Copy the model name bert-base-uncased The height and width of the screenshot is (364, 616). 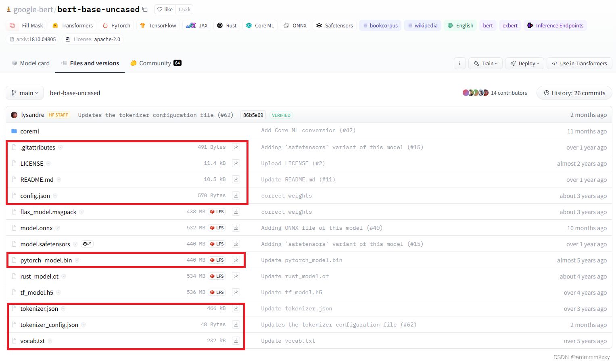point(145,9)
